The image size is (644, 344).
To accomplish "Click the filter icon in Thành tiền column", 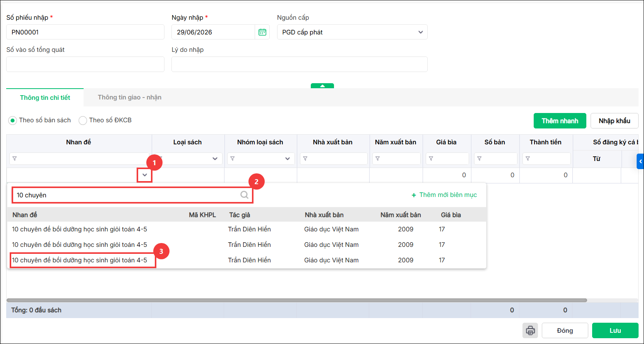I will click(x=528, y=159).
